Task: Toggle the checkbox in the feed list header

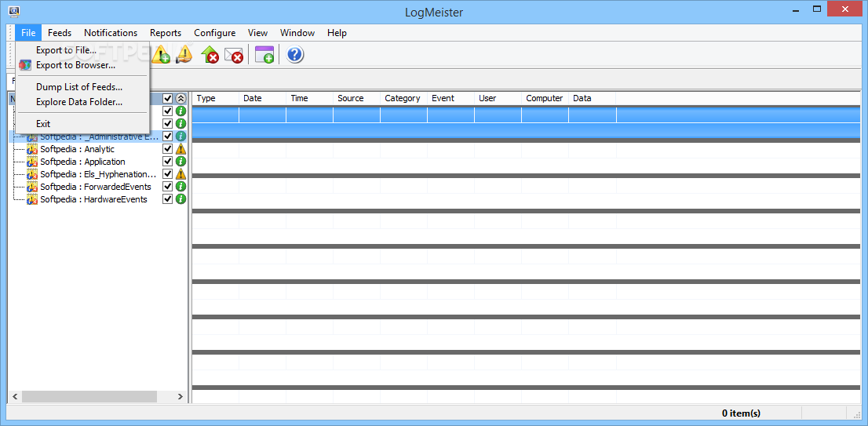Action: click(x=168, y=99)
